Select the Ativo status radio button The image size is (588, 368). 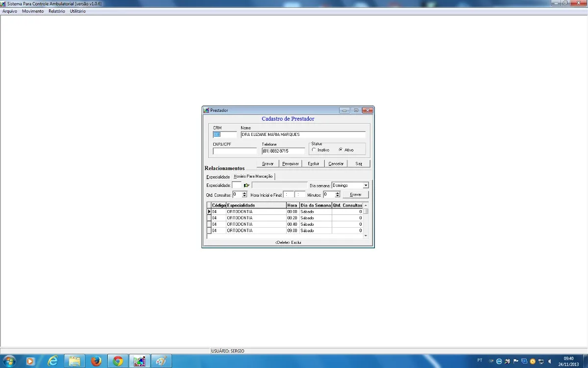[x=341, y=150]
